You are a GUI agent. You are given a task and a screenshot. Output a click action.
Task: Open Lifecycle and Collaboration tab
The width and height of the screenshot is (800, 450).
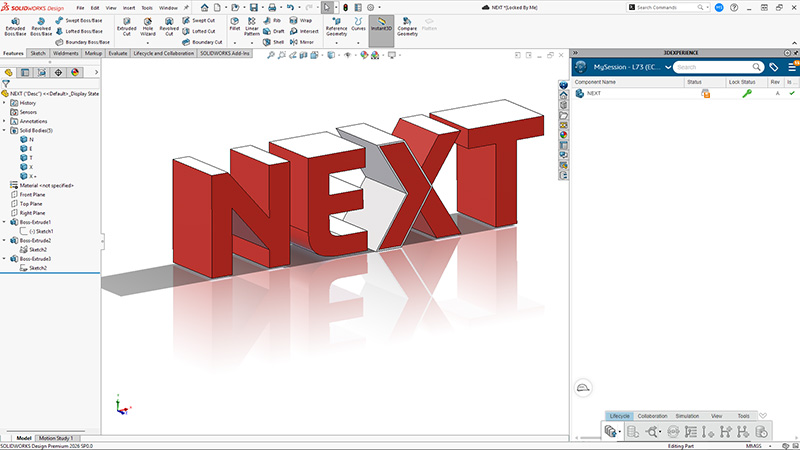point(164,53)
